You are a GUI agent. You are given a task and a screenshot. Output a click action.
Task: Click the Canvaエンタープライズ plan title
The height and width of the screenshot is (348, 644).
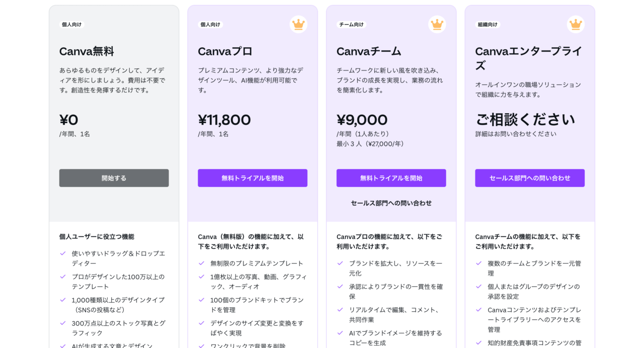pos(528,58)
